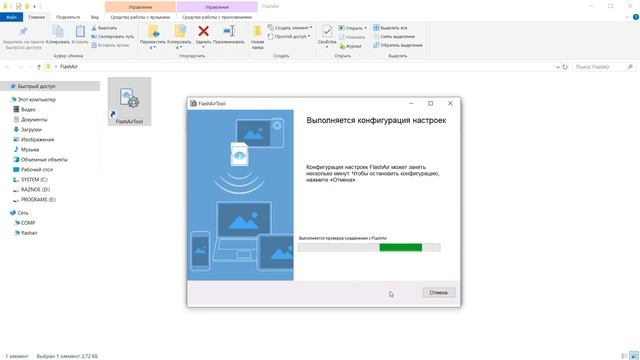Select Быстрый доступ in navigation pane
The height and width of the screenshot is (360, 640).
[50, 86]
